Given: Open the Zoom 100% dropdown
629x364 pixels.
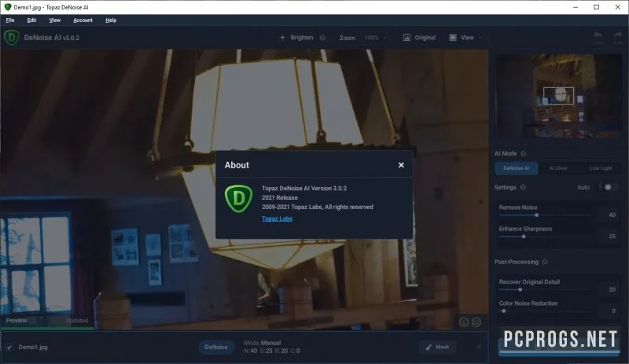Looking at the screenshot, I should [x=376, y=38].
